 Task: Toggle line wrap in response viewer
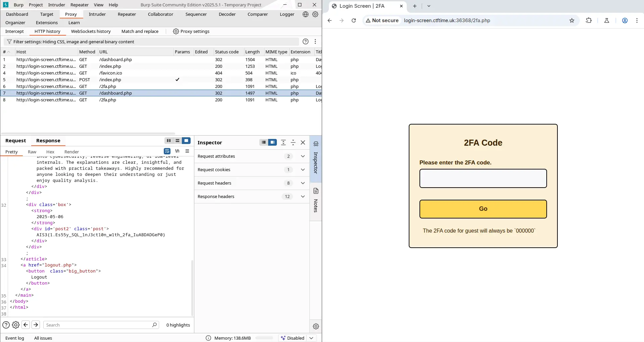(167, 151)
